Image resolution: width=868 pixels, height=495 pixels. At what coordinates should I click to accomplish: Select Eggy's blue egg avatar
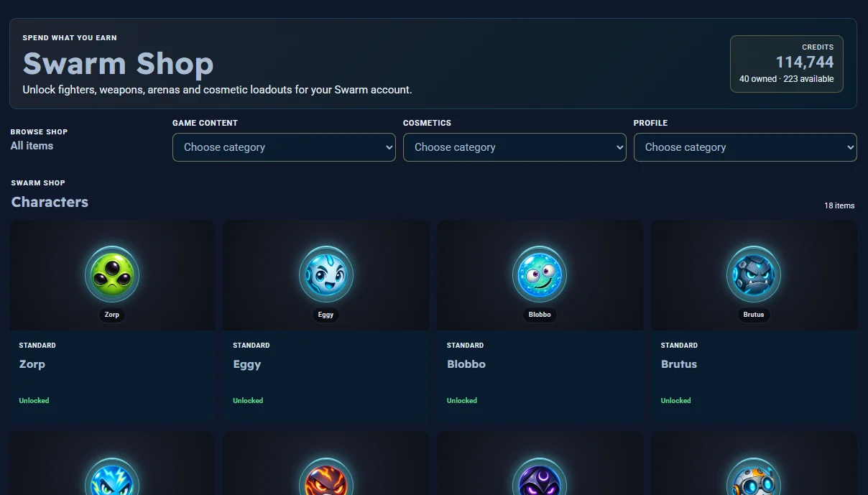pyautogui.click(x=326, y=274)
